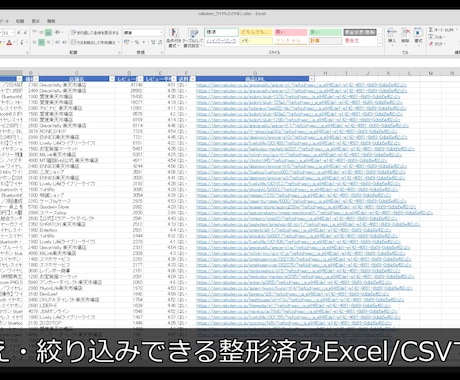Apply メモ cell style

[x=256, y=41]
